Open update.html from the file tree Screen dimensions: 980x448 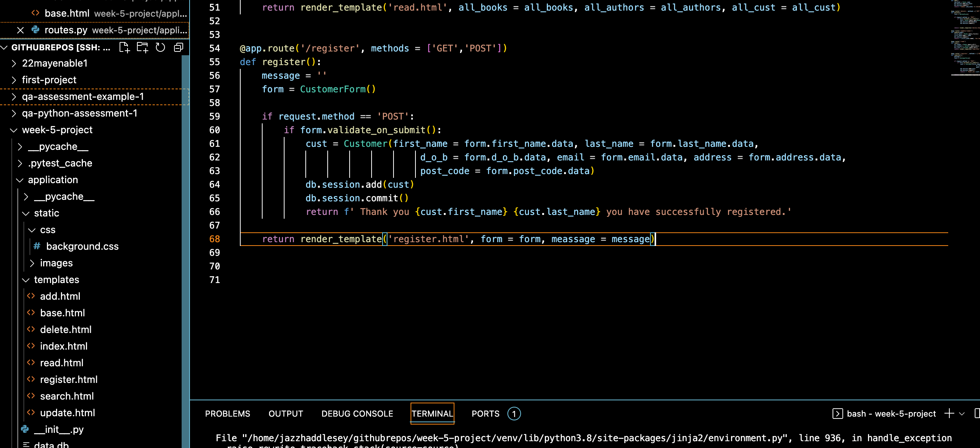click(x=67, y=413)
